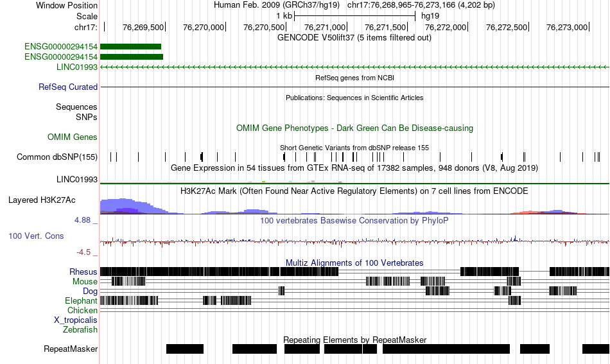Image resolution: width=610 pixels, height=364 pixels.
Task: Click the 4.88 PhyloP maximum value
Action: click(82, 220)
